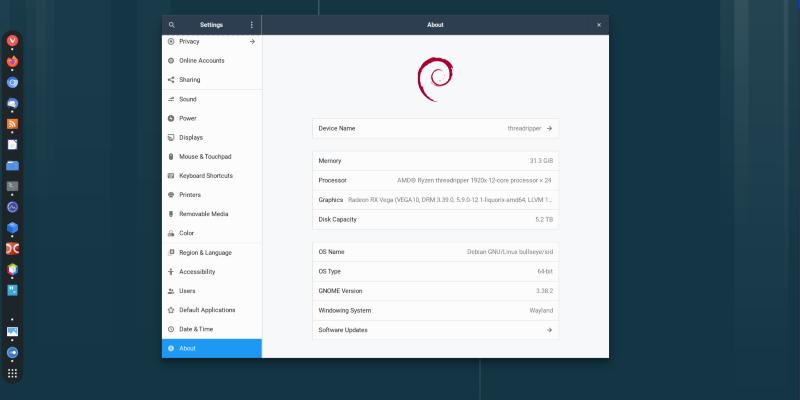Open the Settings kebab menu
Image resolution: width=800 pixels, height=400 pixels.
251,24
